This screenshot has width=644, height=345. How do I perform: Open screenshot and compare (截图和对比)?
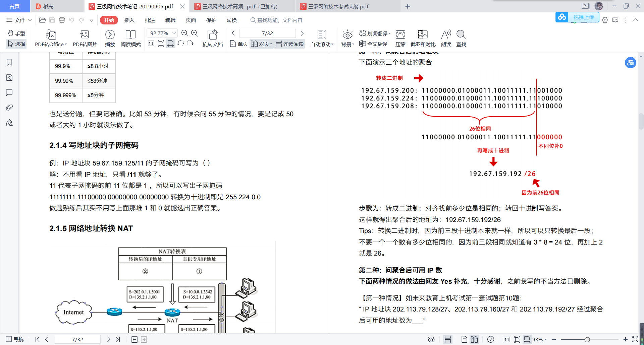(x=423, y=39)
